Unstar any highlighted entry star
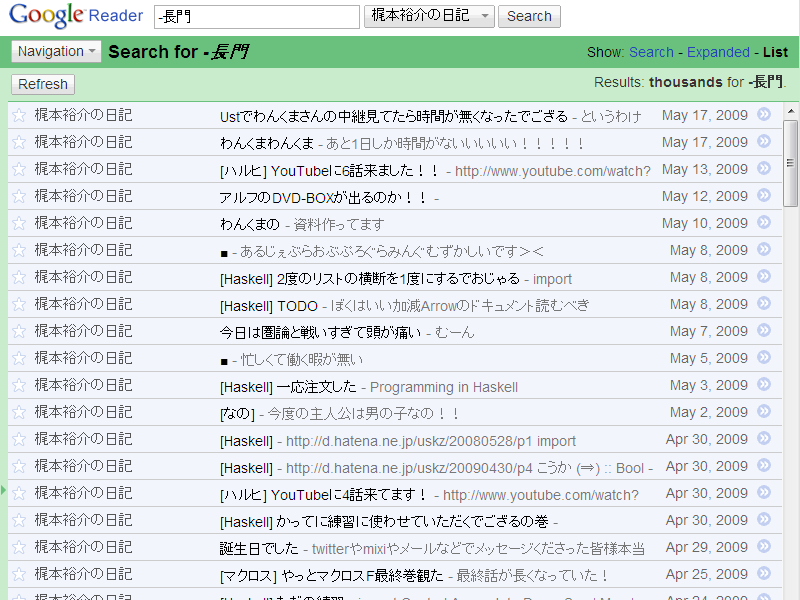The height and width of the screenshot is (600, 800). coord(17,493)
